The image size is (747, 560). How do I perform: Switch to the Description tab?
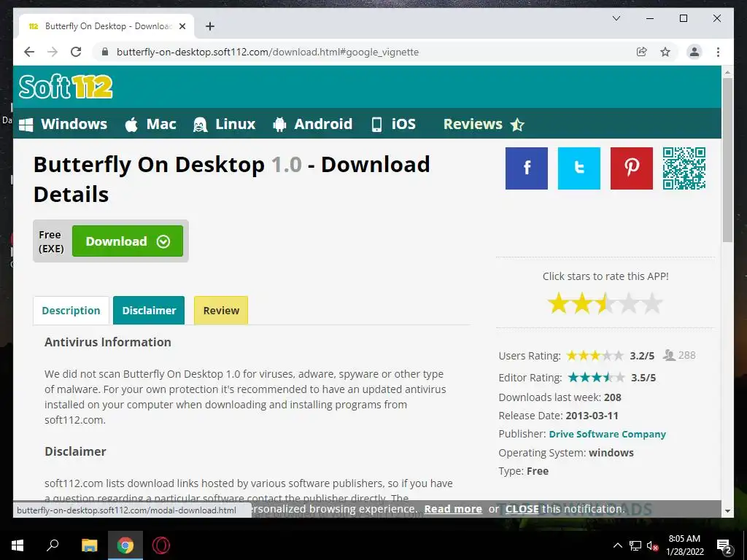71,311
